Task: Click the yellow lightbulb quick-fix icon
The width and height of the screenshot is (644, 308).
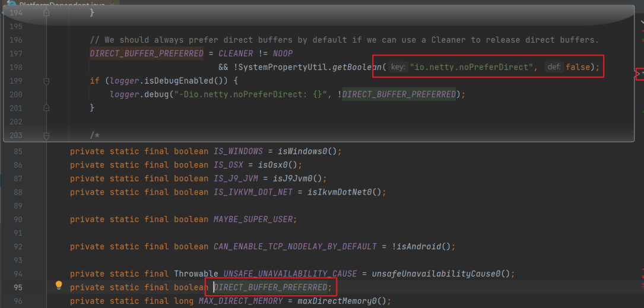Action: pos(59,285)
